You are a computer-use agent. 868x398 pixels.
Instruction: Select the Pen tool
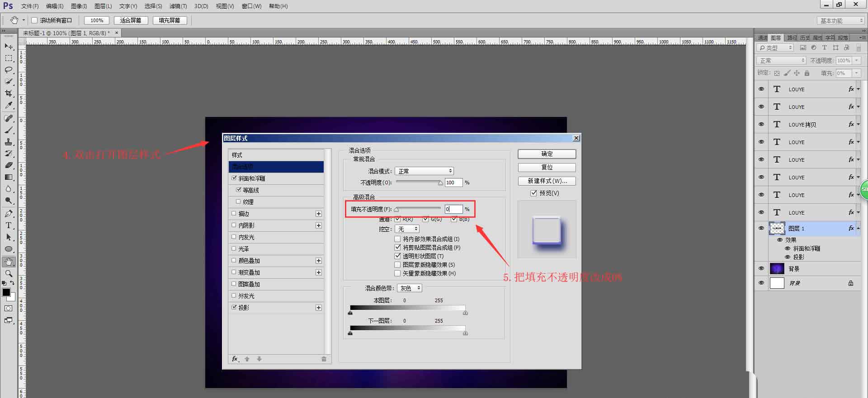coord(9,214)
